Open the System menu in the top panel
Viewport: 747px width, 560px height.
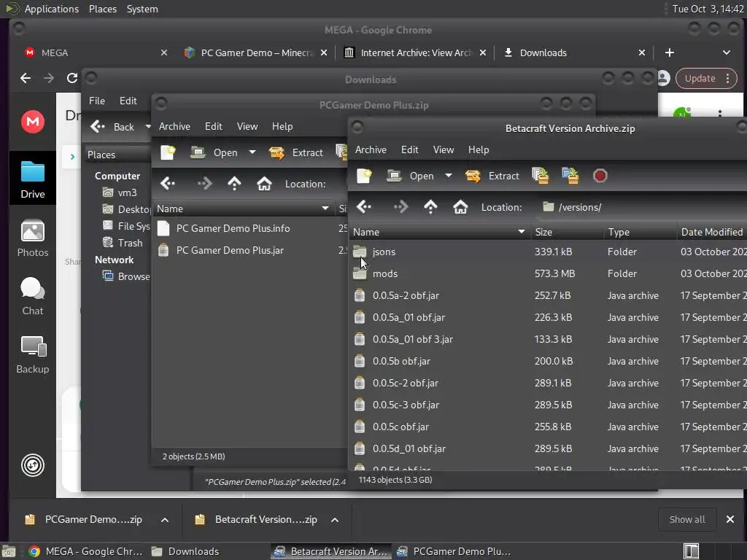[x=142, y=9]
